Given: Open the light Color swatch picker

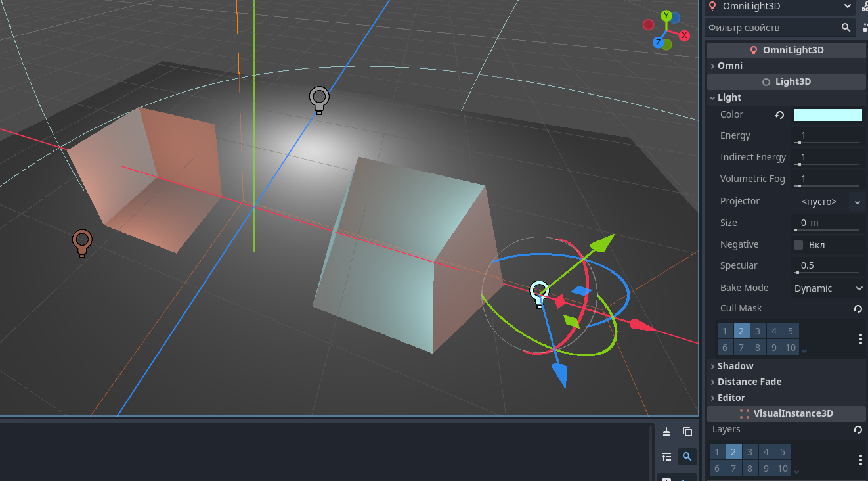Looking at the screenshot, I should [828, 115].
